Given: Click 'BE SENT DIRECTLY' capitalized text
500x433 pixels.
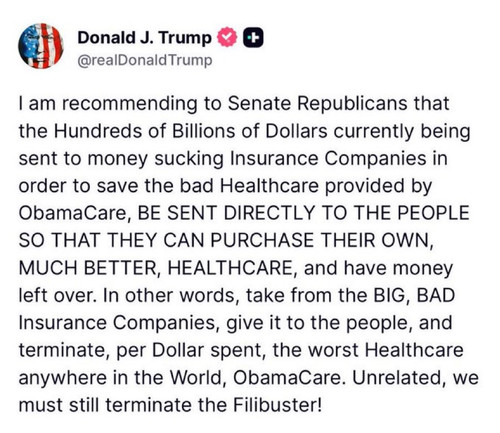Looking at the screenshot, I should click(226, 213).
